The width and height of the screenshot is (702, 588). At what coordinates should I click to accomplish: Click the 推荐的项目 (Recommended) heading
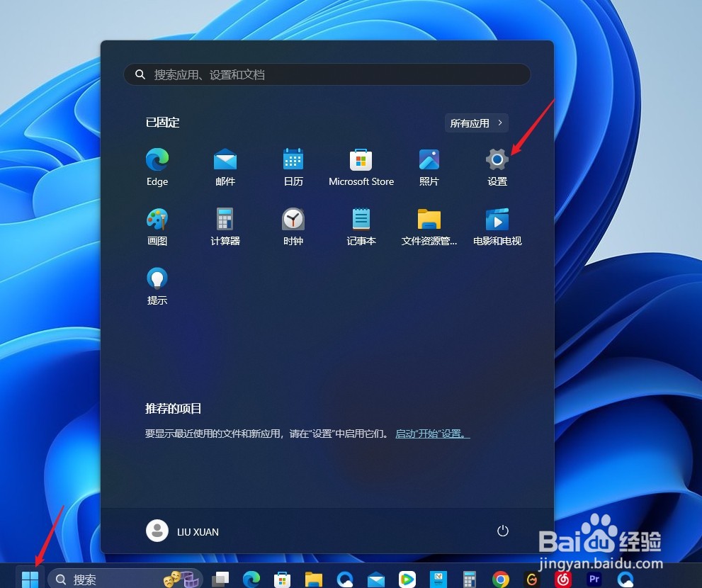[174, 409]
